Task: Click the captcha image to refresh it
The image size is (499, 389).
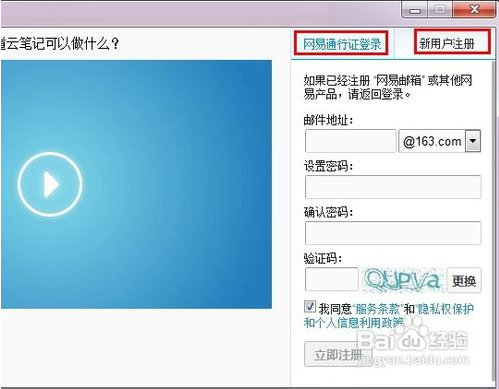Action: pos(403,279)
